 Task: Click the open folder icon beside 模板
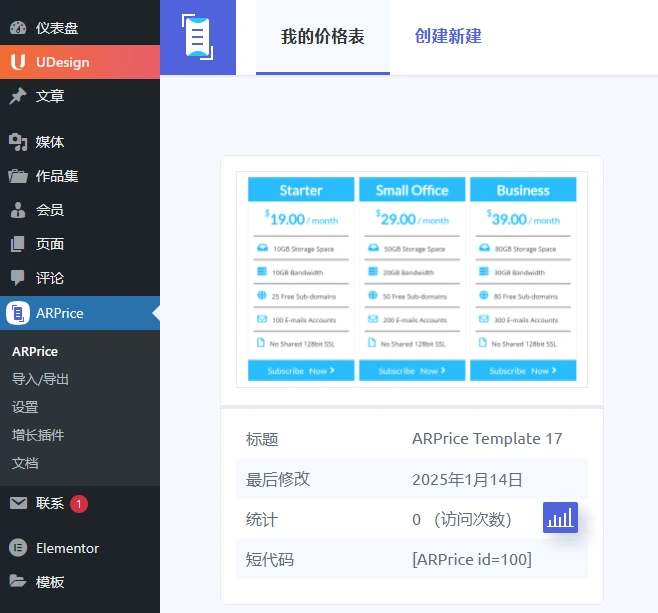pyautogui.click(x=18, y=581)
